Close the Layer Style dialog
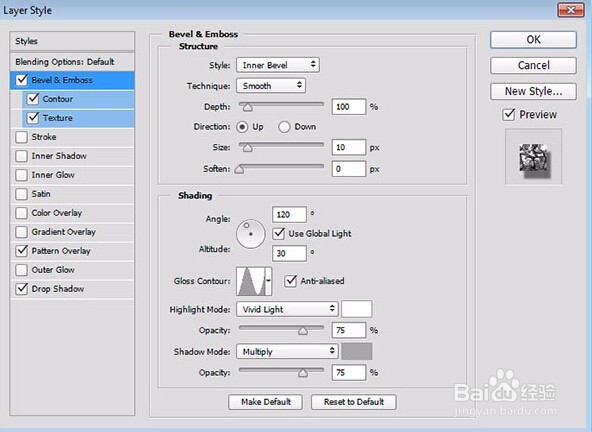 click(x=571, y=10)
